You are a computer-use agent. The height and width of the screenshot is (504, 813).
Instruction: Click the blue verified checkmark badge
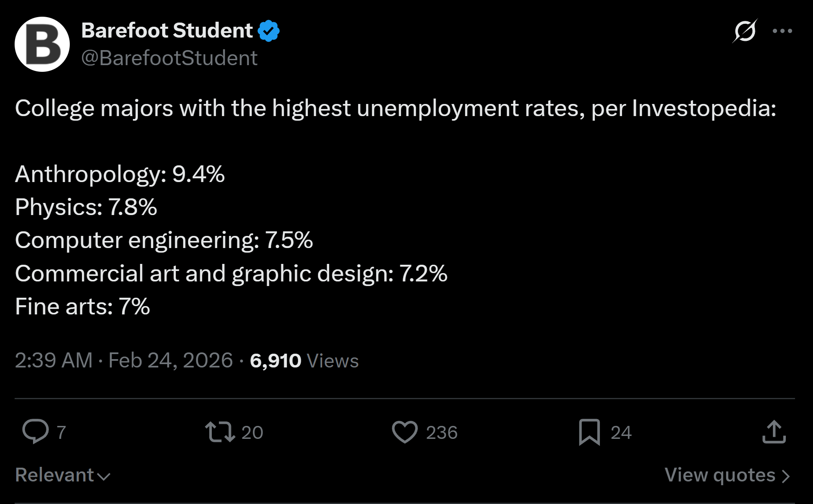tap(269, 31)
